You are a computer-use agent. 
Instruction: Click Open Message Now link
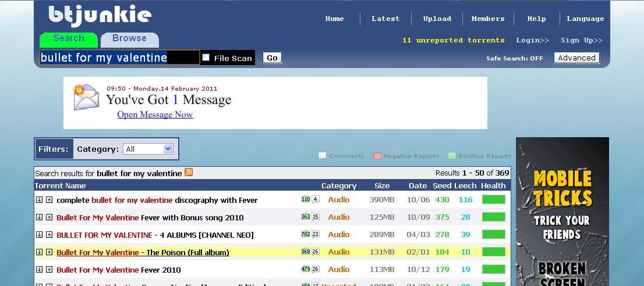(155, 115)
